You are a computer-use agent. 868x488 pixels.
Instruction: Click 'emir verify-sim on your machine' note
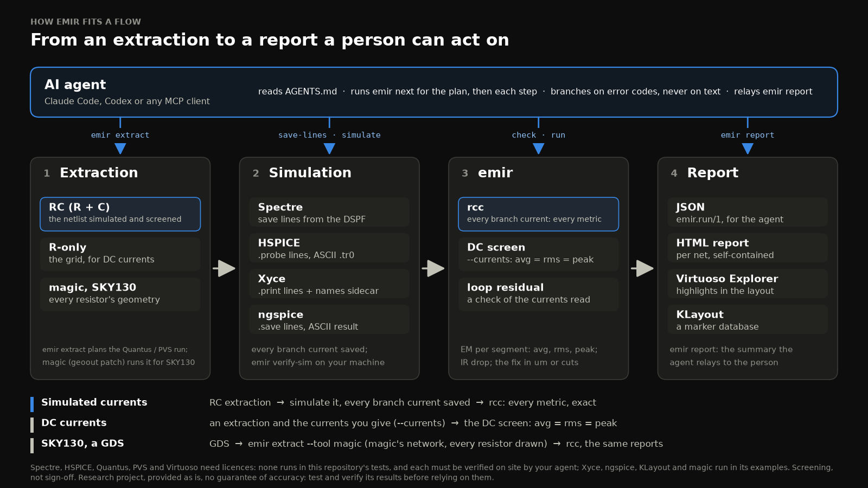point(318,362)
